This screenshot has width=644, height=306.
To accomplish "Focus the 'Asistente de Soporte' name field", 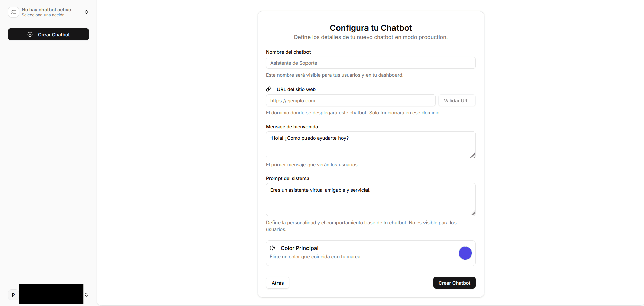I will [370, 63].
